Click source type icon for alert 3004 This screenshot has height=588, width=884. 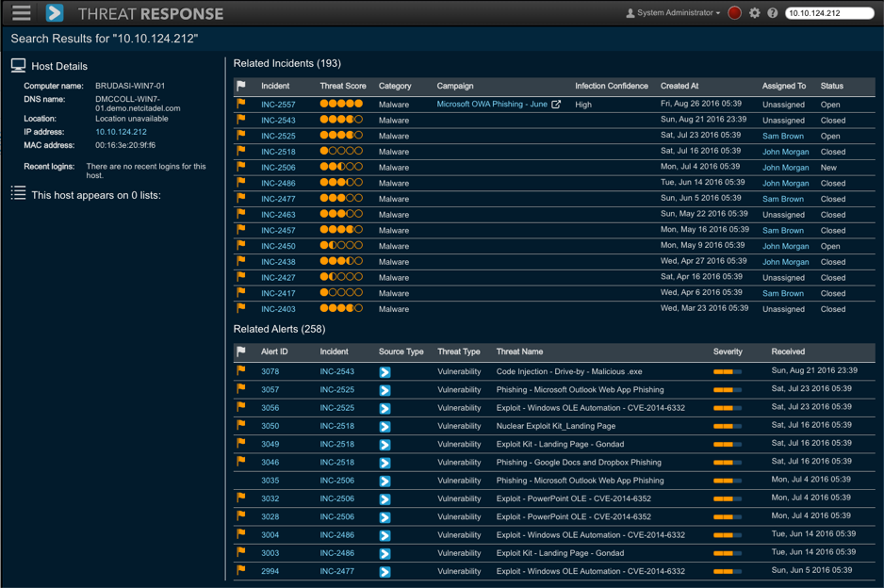(x=385, y=535)
